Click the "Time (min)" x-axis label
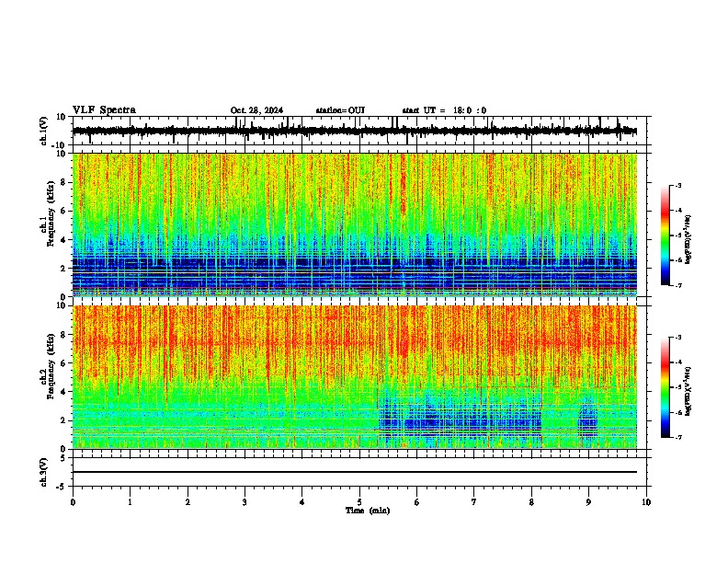The image size is (728, 563). coord(368,511)
